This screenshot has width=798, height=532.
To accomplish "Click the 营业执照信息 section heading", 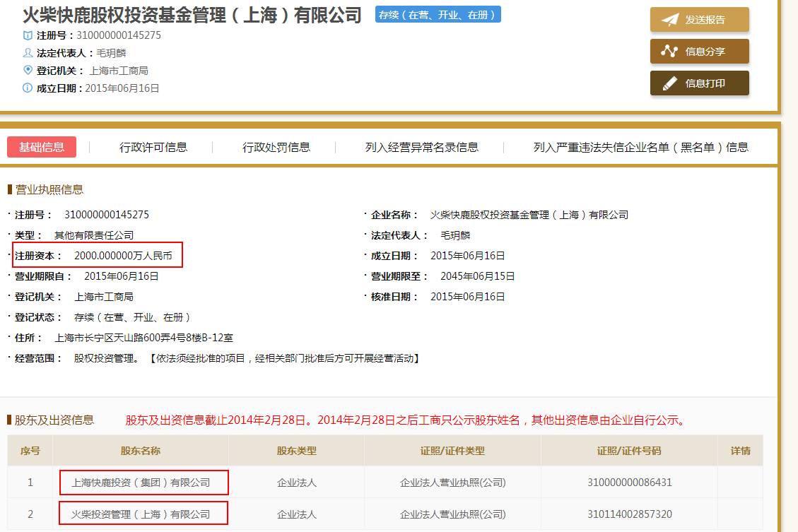I will point(49,190).
